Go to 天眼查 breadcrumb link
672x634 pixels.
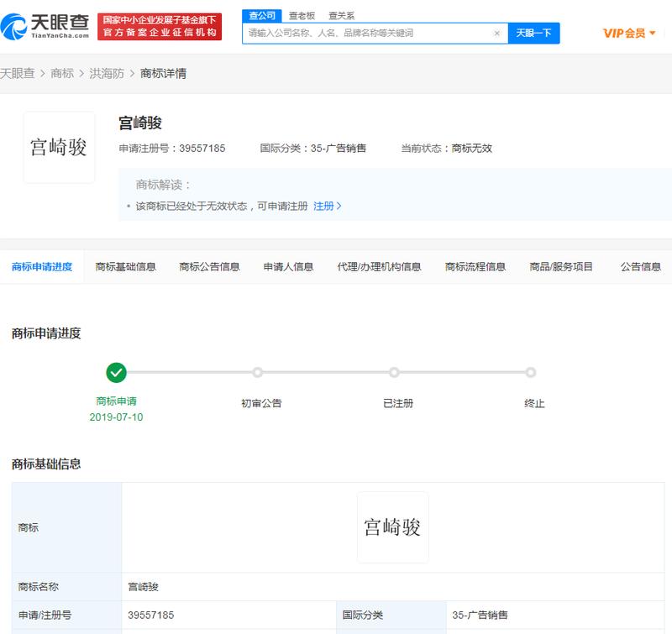(x=17, y=73)
